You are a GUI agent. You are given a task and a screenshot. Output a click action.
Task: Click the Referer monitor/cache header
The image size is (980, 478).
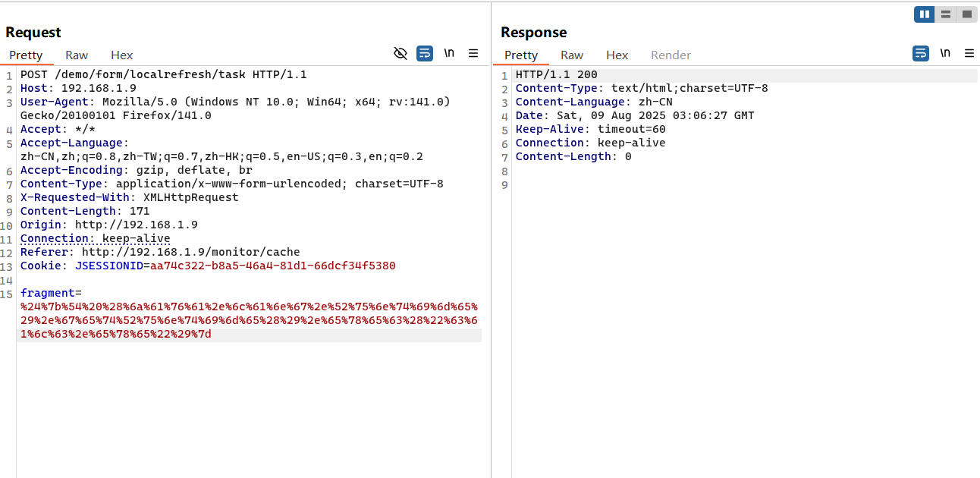tap(160, 252)
